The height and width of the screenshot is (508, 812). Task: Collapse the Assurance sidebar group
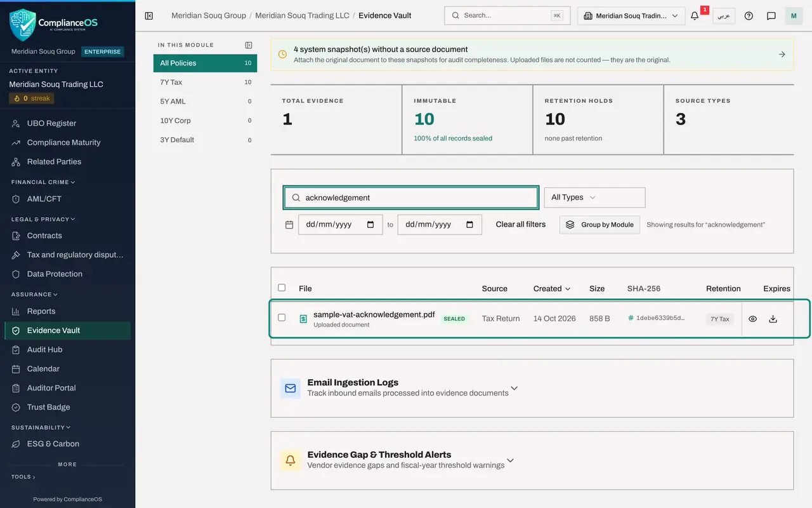tap(34, 295)
